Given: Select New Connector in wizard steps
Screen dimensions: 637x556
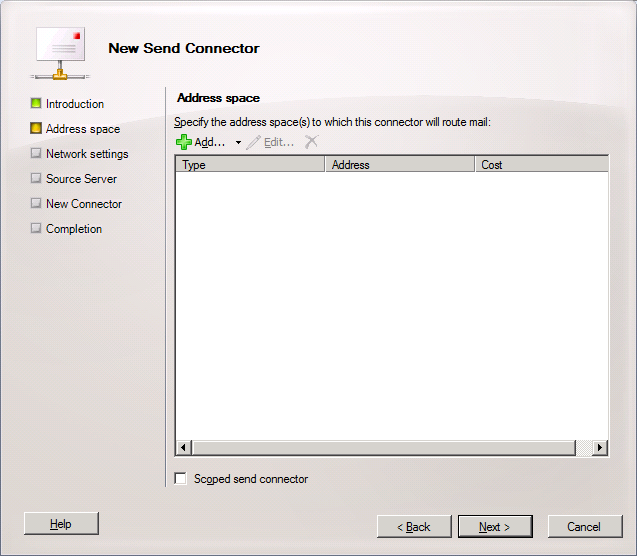Looking at the screenshot, I should [83, 204].
